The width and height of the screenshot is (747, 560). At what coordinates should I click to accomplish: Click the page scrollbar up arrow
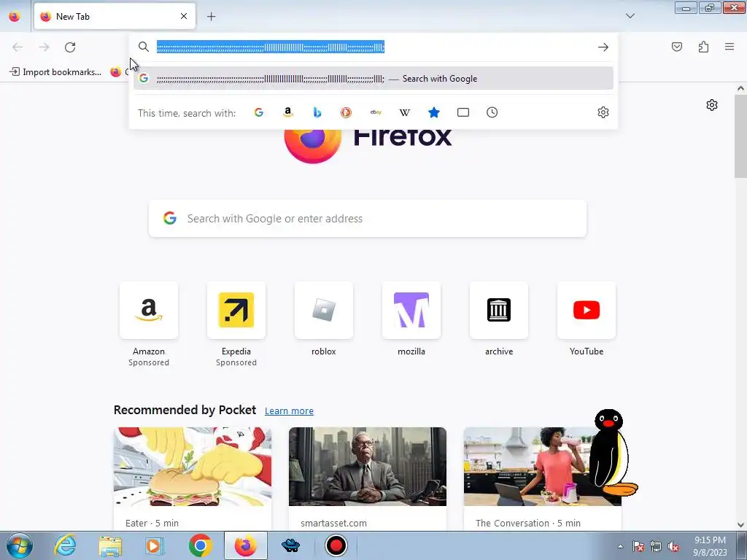click(x=740, y=88)
